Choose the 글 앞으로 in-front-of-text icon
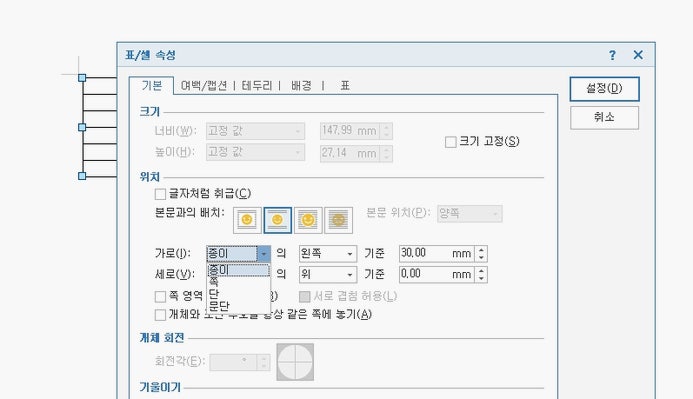The image size is (693, 399). click(x=308, y=220)
